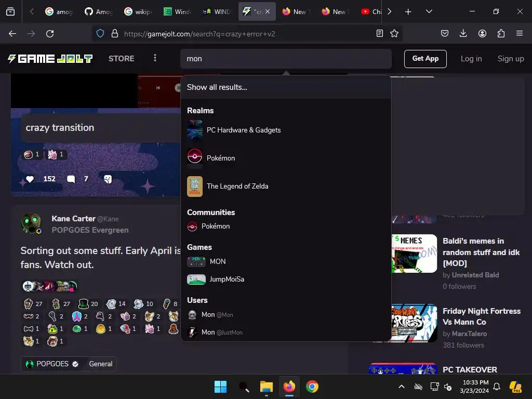
Task: Switch to the "amog" Google tab
Action: pyautogui.click(x=60, y=11)
